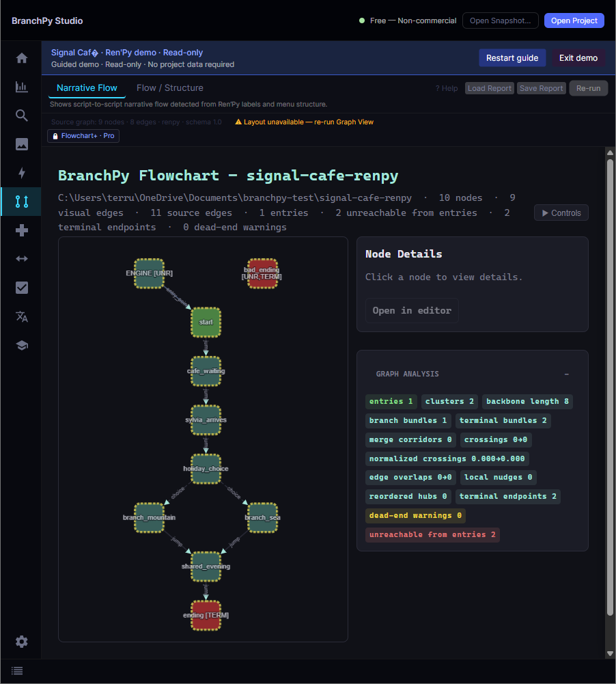Click the 'backbone length 8' chip
The width and height of the screenshot is (616, 684).
[x=527, y=401]
